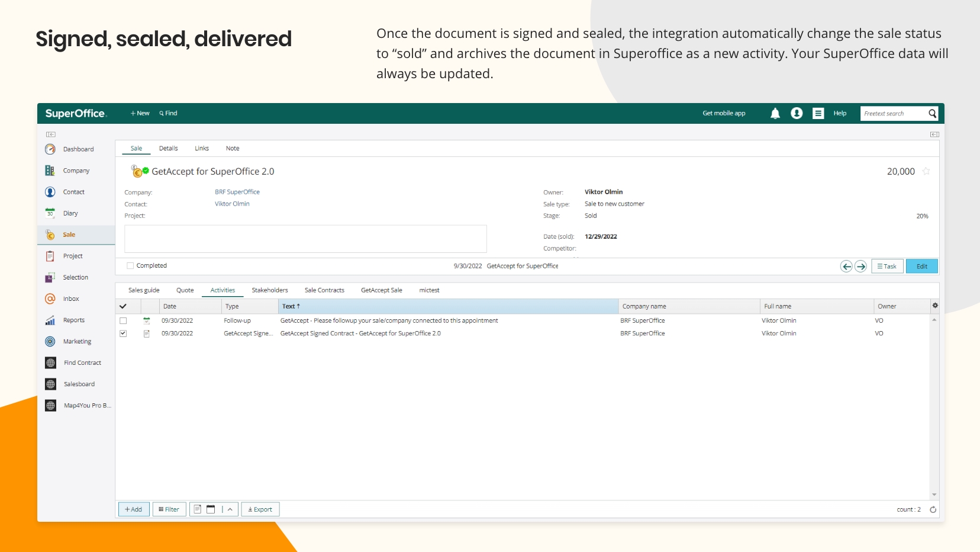
Task: Open activity list column settings gear
Action: click(935, 306)
